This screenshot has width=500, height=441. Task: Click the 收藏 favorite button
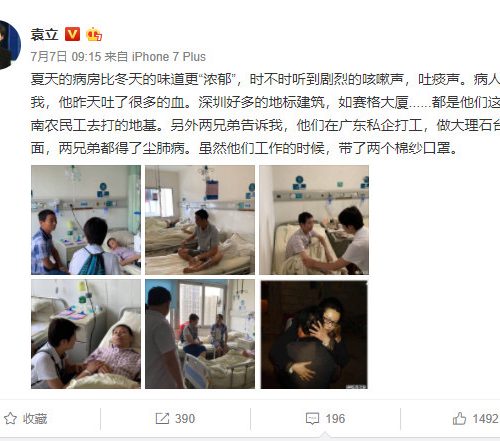[35, 419]
